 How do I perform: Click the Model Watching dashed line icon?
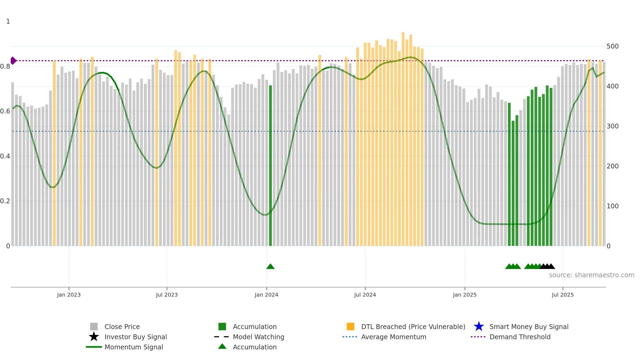[x=222, y=337]
